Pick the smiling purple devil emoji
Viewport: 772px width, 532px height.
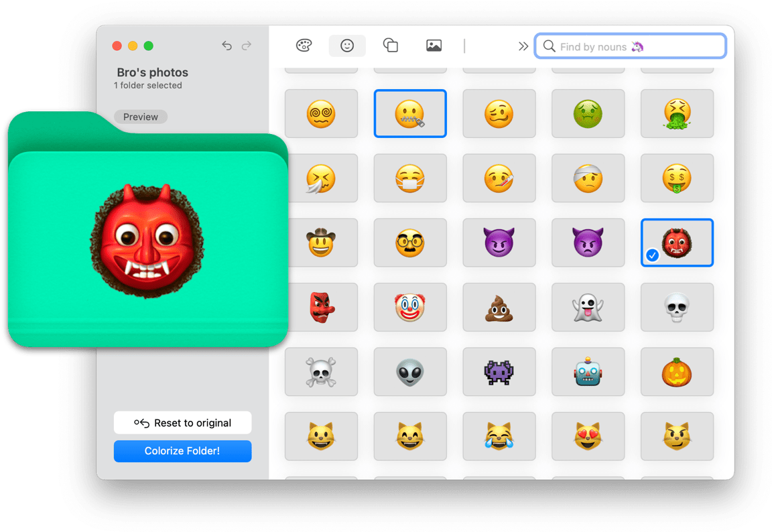499,243
